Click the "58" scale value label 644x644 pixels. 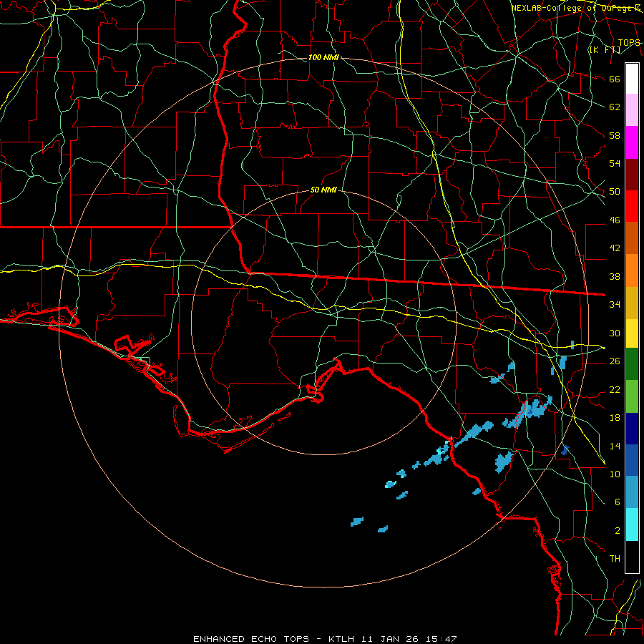coord(615,135)
